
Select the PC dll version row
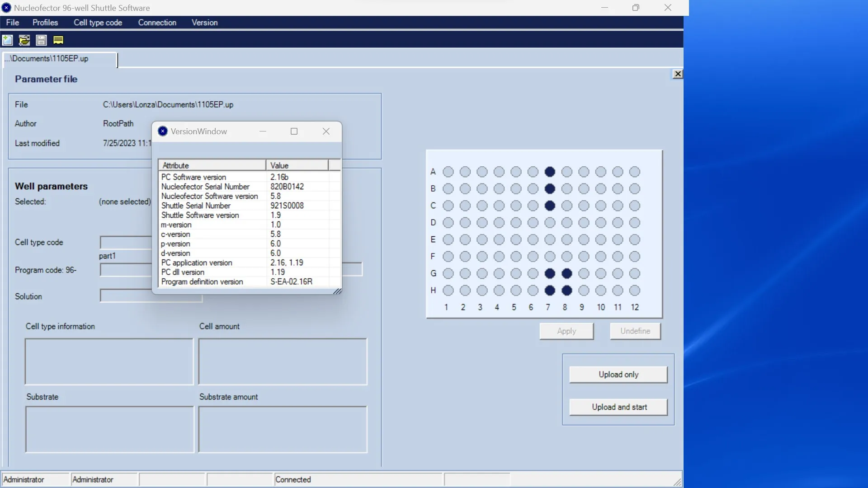(250, 272)
